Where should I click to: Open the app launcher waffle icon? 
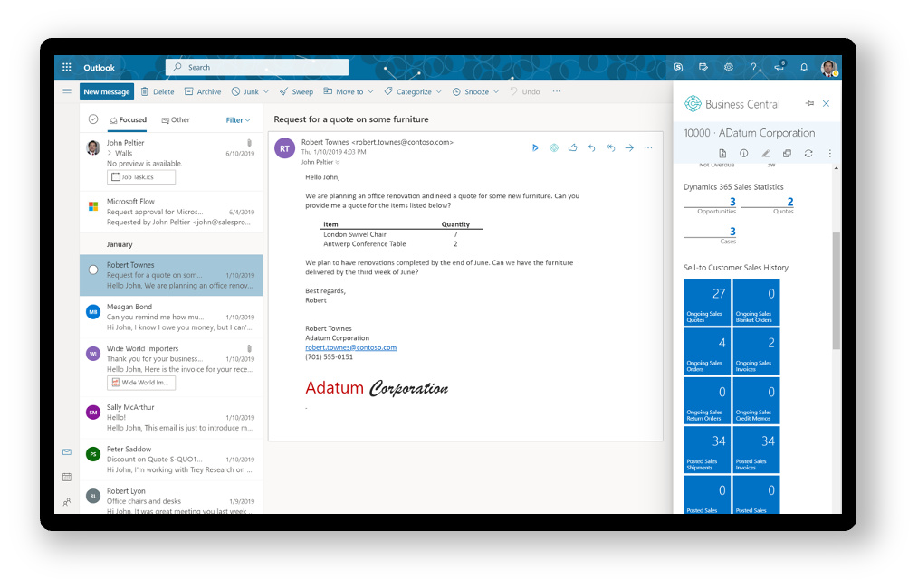pyautogui.click(x=67, y=68)
